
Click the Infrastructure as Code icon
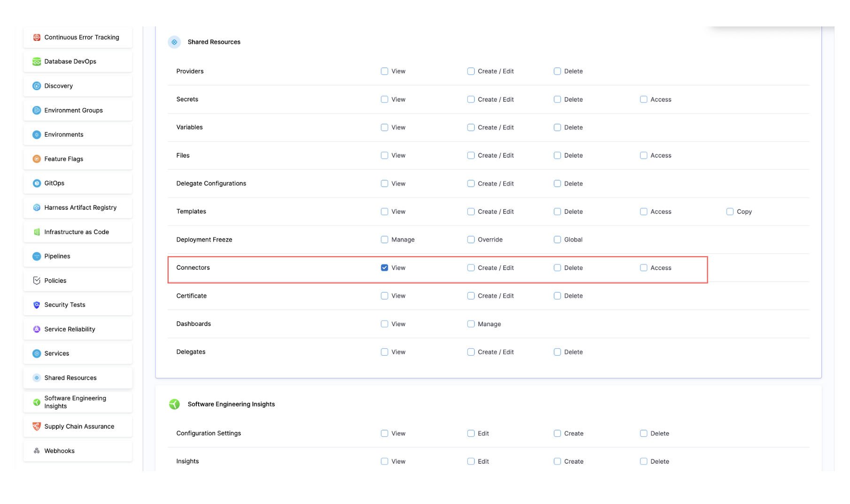tap(37, 232)
